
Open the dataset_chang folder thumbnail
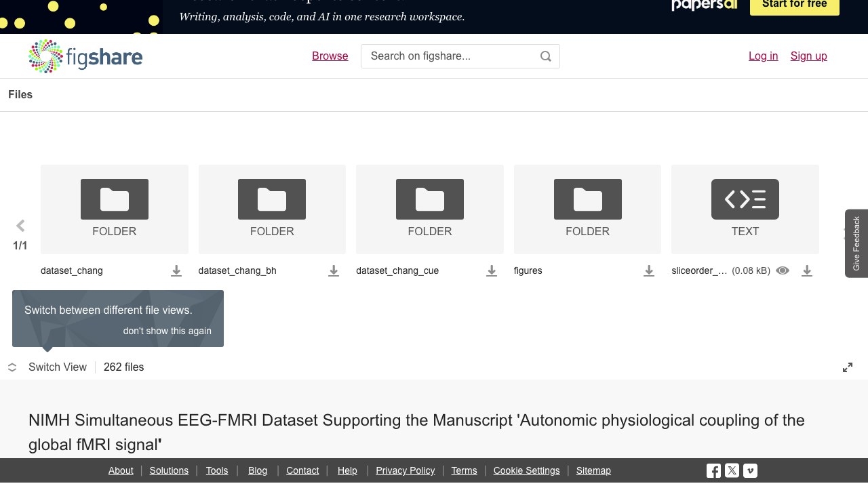[115, 209]
